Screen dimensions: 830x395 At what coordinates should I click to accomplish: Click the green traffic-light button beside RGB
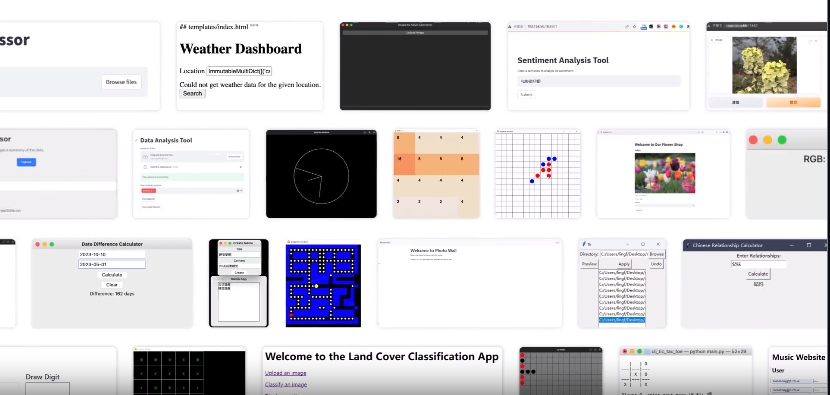782,140
